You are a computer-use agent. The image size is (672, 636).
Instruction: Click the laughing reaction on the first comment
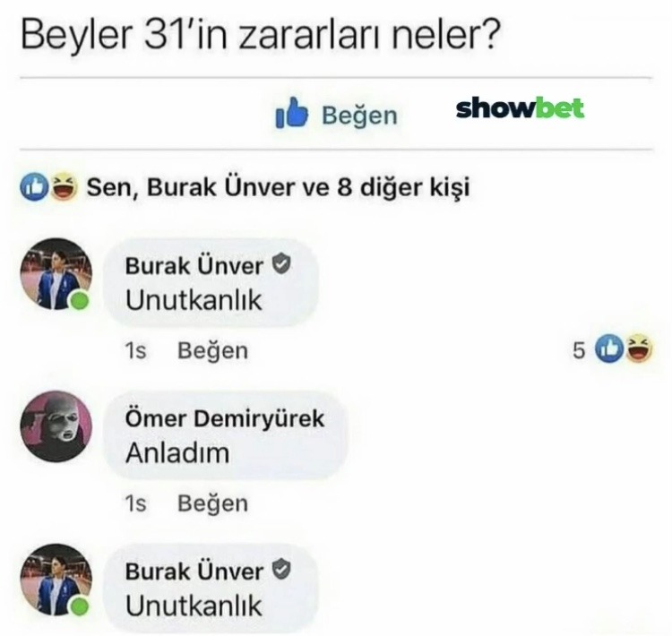(x=639, y=348)
